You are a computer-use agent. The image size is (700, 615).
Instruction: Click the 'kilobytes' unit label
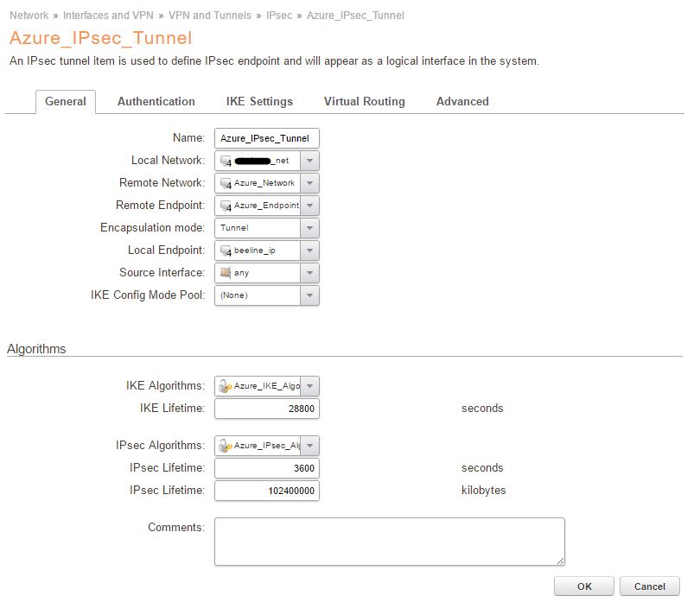tap(483, 491)
